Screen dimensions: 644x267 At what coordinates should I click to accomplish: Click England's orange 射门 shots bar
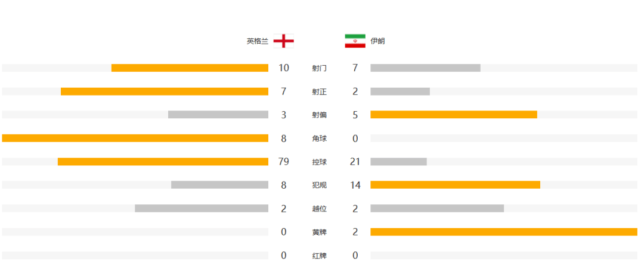coord(190,68)
